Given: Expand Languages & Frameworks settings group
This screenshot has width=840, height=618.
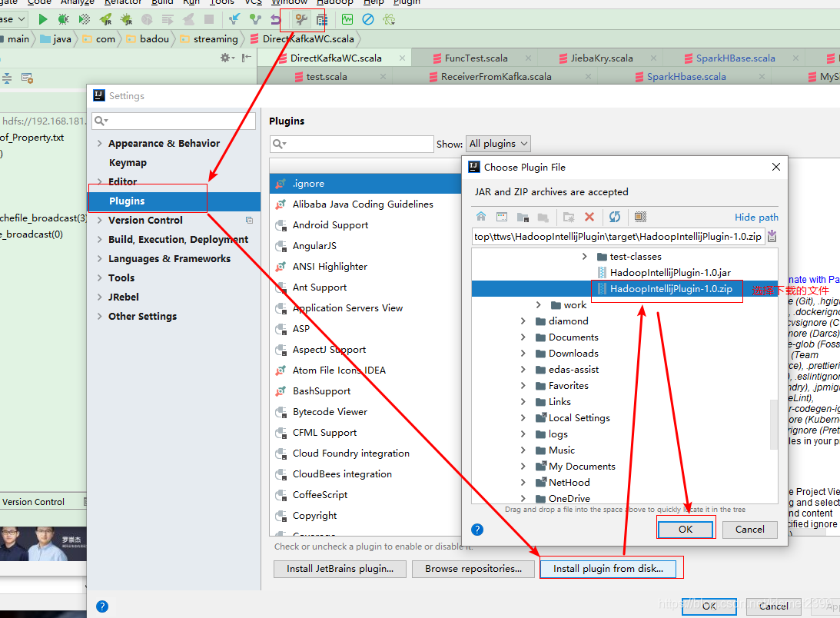Looking at the screenshot, I should point(100,259).
